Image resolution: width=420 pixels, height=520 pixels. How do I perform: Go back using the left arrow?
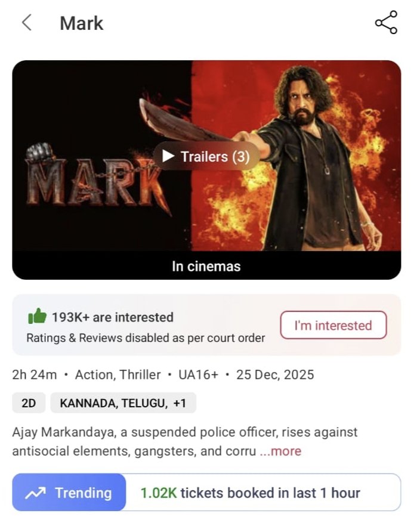click(x=27, y=23)
